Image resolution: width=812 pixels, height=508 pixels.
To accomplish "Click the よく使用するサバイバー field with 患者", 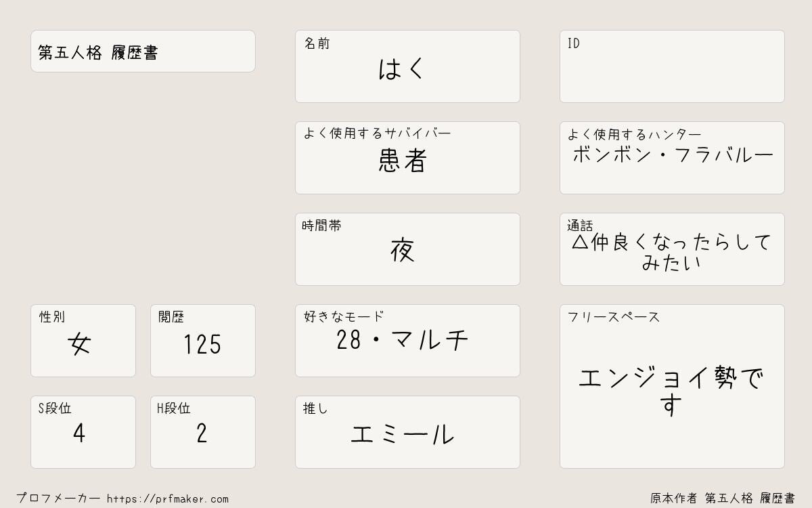I will (x=407, y=158).
